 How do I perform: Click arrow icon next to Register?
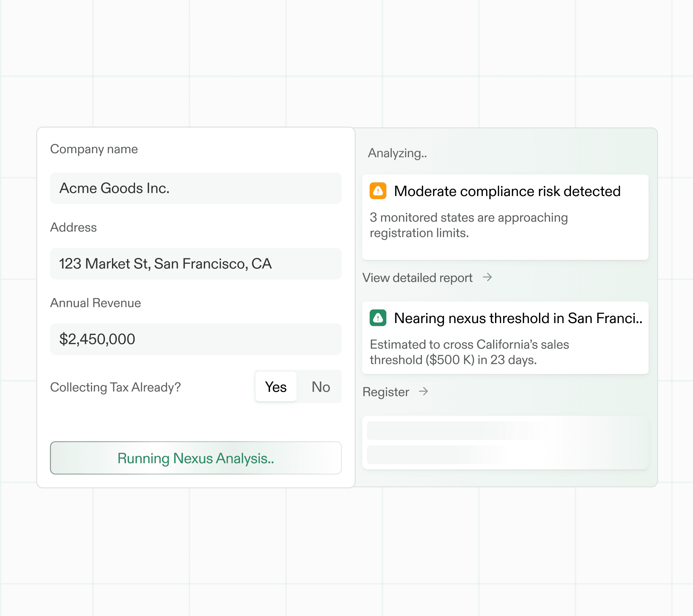[423, 391]
